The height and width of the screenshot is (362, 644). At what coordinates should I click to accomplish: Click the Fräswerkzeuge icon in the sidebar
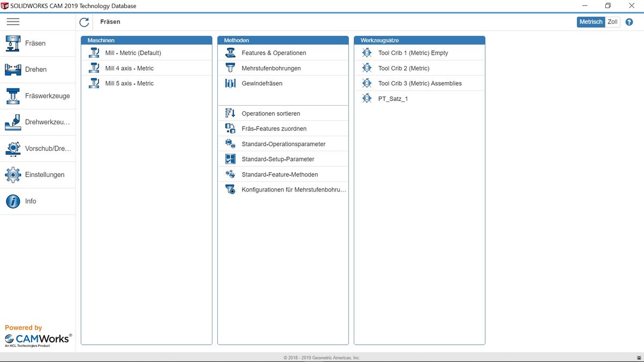[x=13, y=96]
